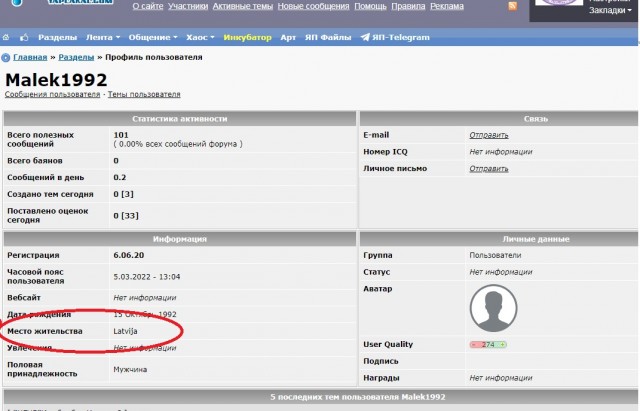Open Активные темы

243,6
